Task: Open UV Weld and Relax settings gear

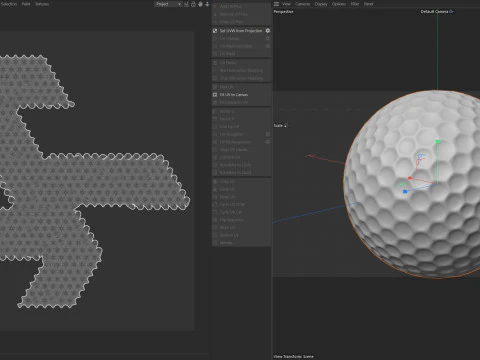Action: click(x=268, y=46)
